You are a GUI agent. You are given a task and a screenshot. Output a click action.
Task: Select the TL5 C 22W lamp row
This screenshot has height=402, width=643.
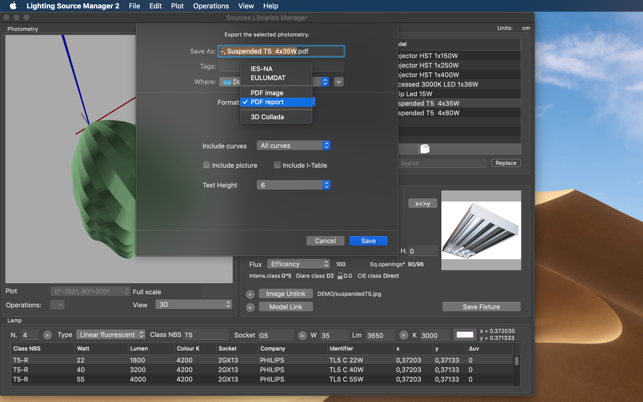[262, 360]
